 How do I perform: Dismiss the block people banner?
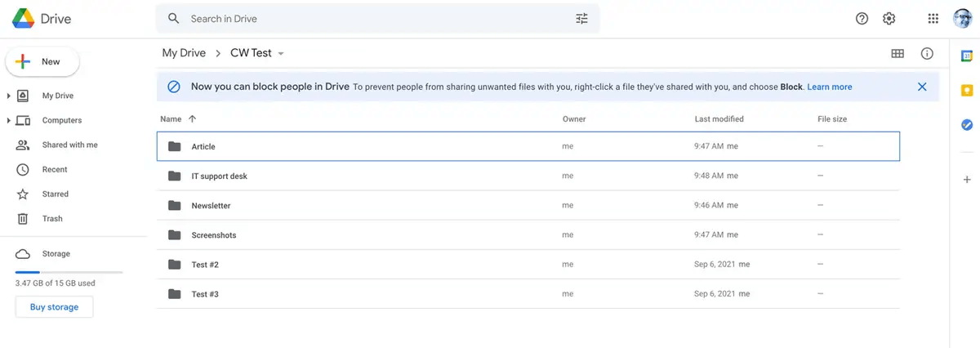pyautogui.click(x=922, y=87)
